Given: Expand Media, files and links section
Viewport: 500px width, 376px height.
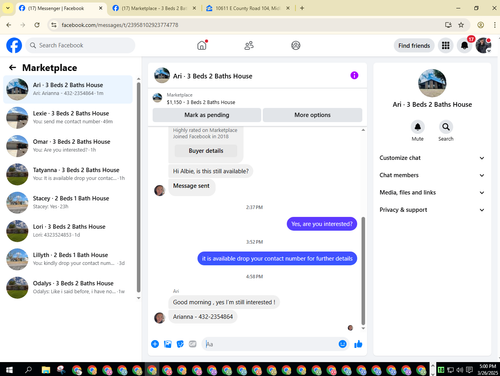Looking at the screenshot, I should [x=432, y=193].
